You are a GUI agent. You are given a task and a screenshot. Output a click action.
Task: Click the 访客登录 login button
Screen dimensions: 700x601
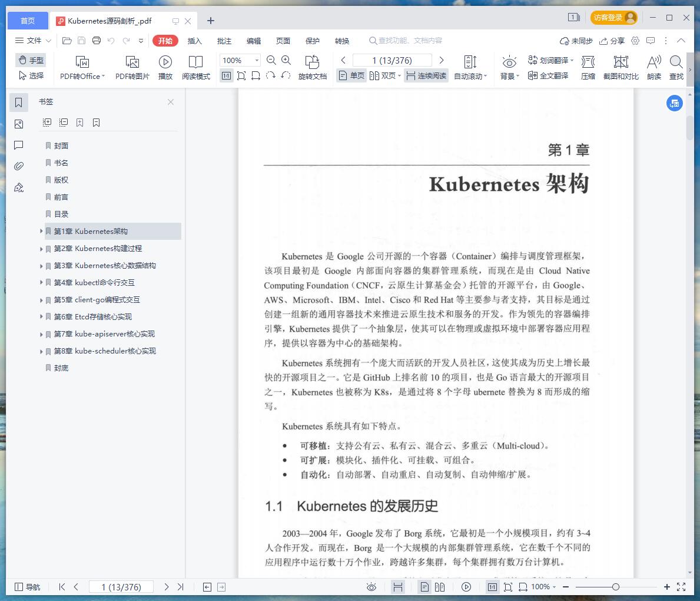point(614,18)
